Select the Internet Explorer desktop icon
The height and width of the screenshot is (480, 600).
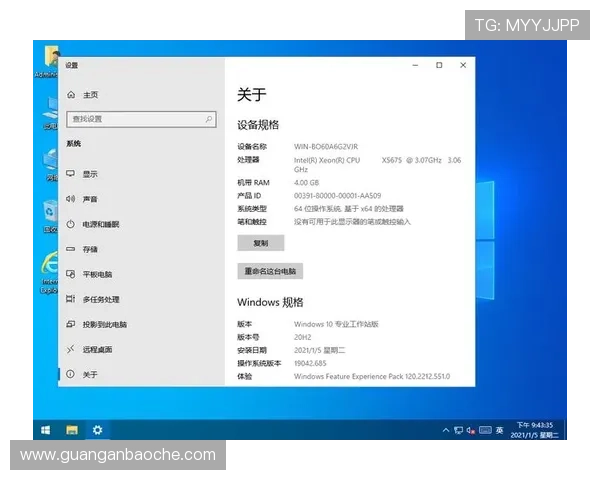[x=49, y=273]
